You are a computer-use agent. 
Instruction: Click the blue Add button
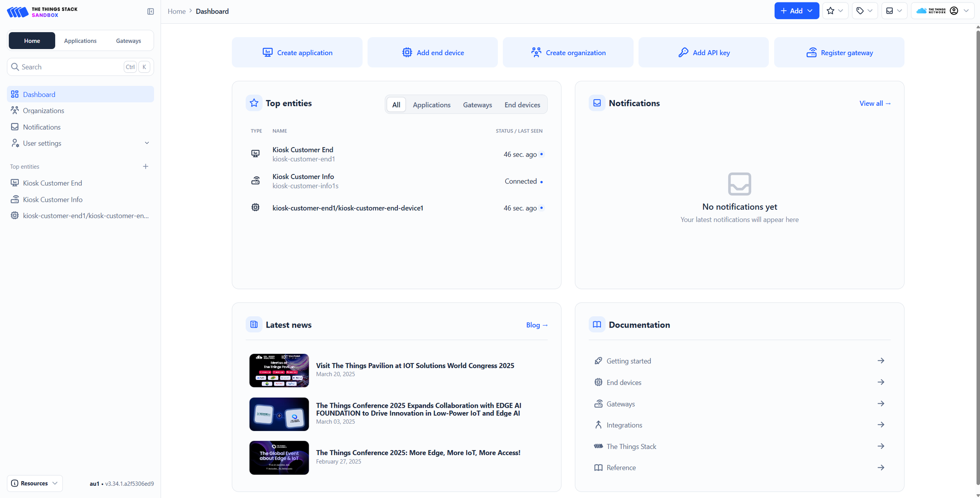point(796,11)
